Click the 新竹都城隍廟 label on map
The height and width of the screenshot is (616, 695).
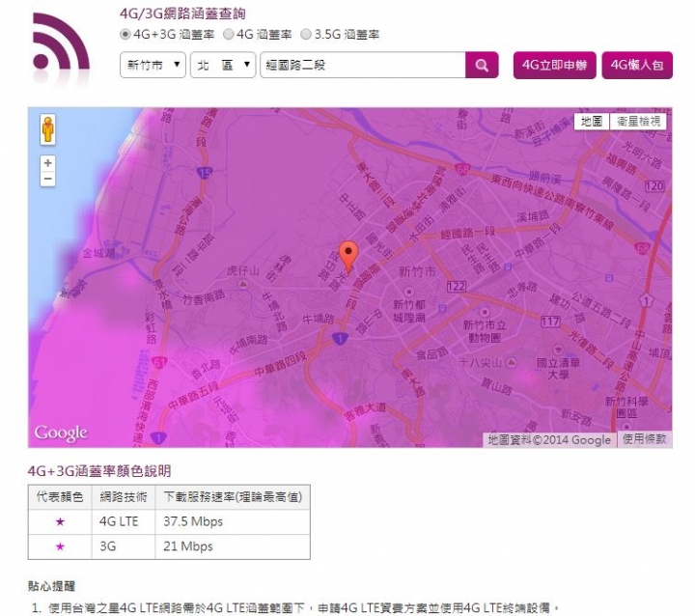pyautogui.click(x=409, y=311)
